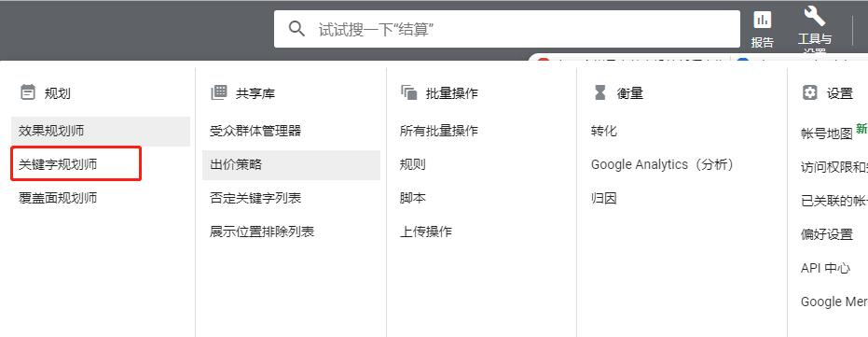Click the 批量操作 column heading
The width and height of the screenshot is (868, 337).
(x=451, y=93)
